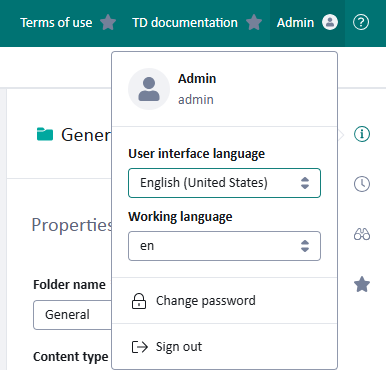Click the Folder name input field
This screenshot has height=370, width=386.
click(73, 315)
